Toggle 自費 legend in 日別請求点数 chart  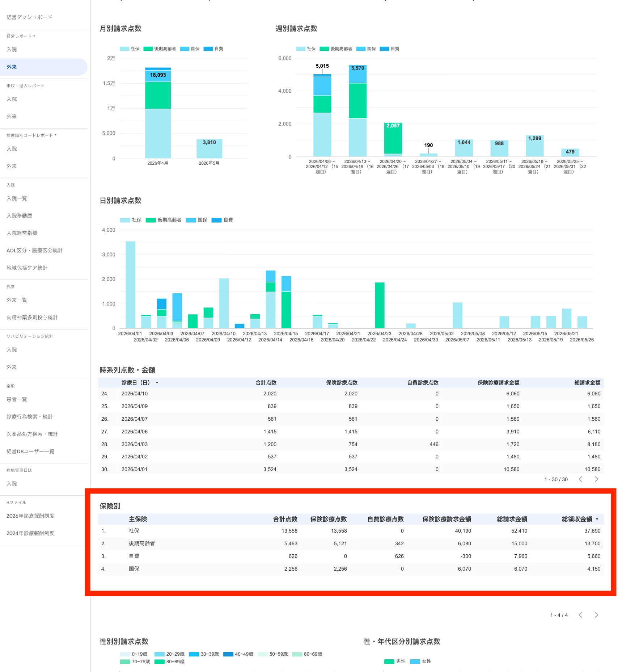[222, 220]
